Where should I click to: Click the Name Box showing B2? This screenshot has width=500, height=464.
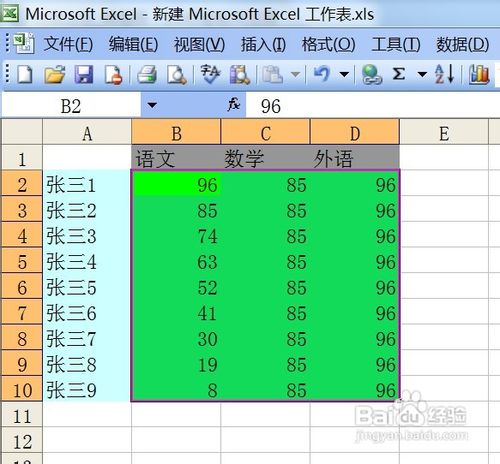[71, 106]
